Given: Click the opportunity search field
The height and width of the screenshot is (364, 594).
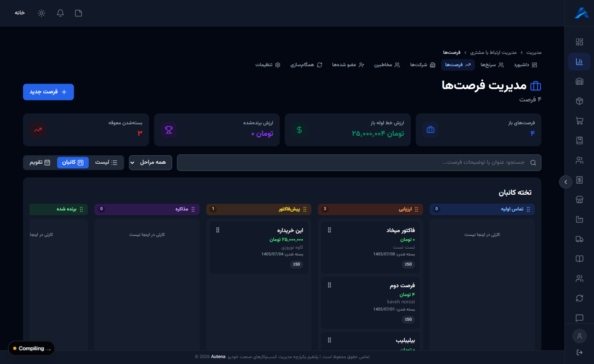Looking at the screenshot, I should click(359, 162).
